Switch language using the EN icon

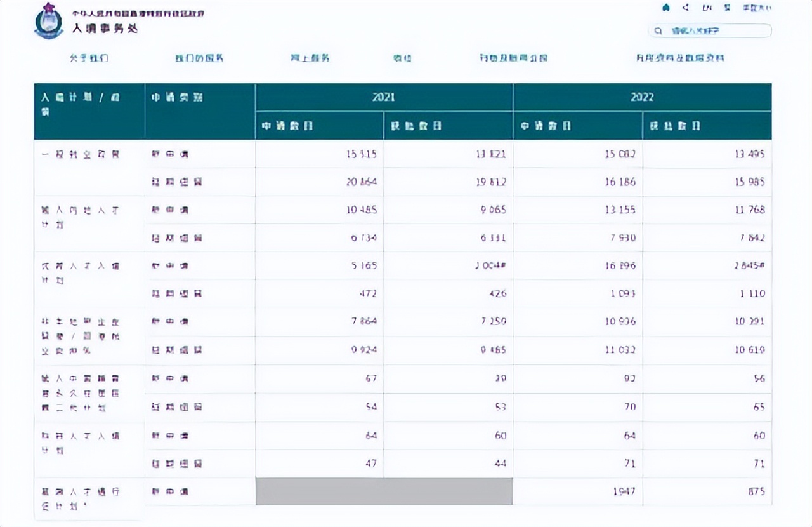[x=707, y=7]
